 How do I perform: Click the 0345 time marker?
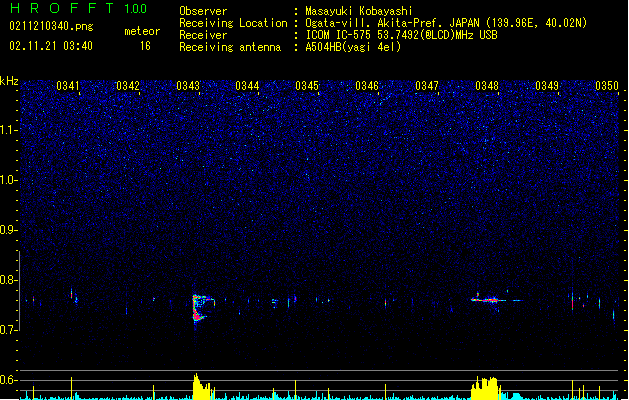point(307,86)
